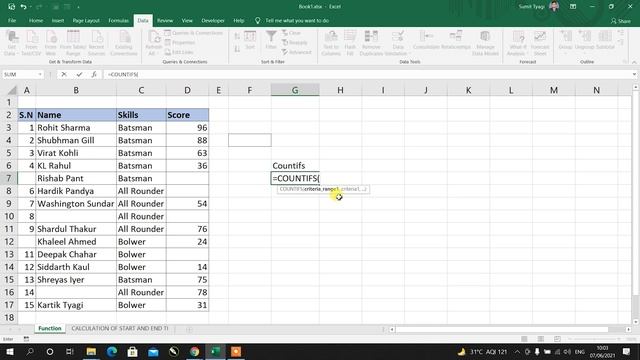Select the Function sheet tab
The image size is (640, 360).
pos(50,329)
